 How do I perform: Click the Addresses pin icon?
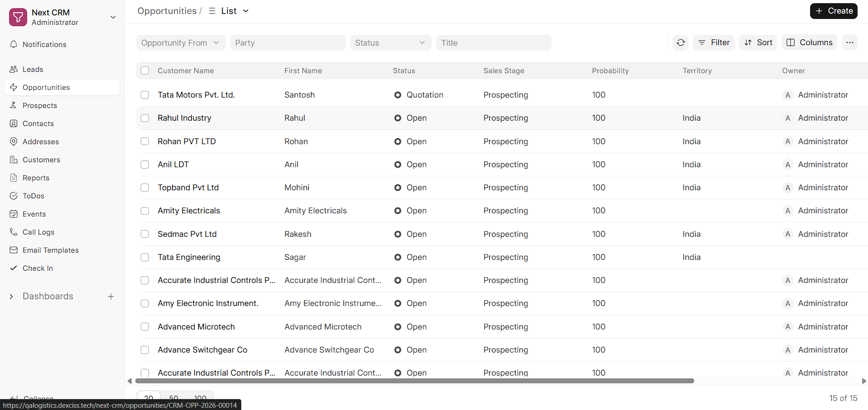pos(14,141)
